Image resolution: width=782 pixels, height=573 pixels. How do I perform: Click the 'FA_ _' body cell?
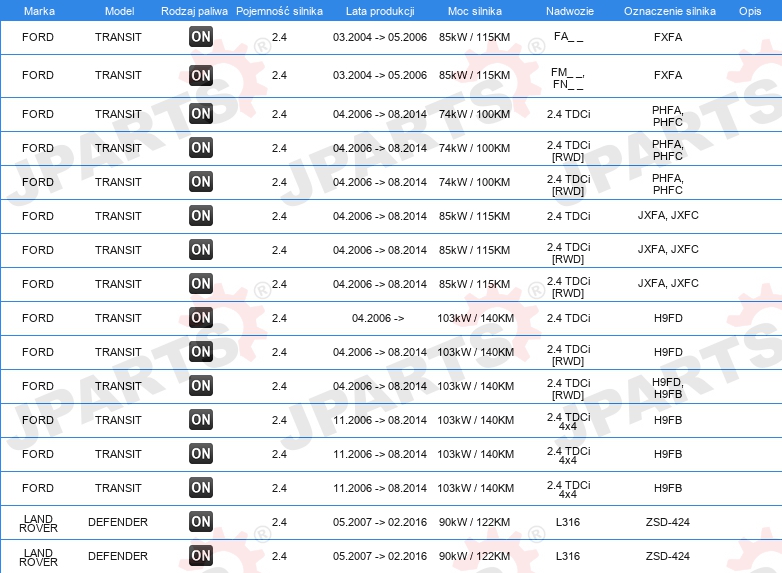click(568, 36)
